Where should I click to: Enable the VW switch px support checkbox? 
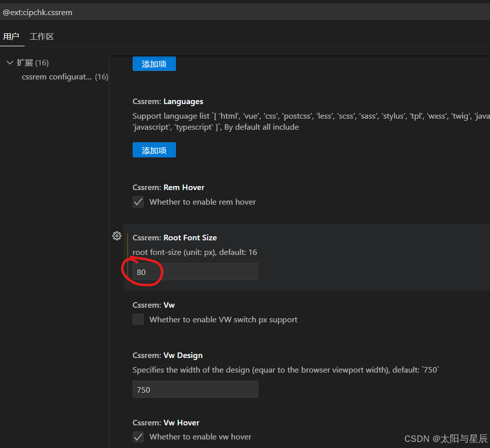[138, 319]
